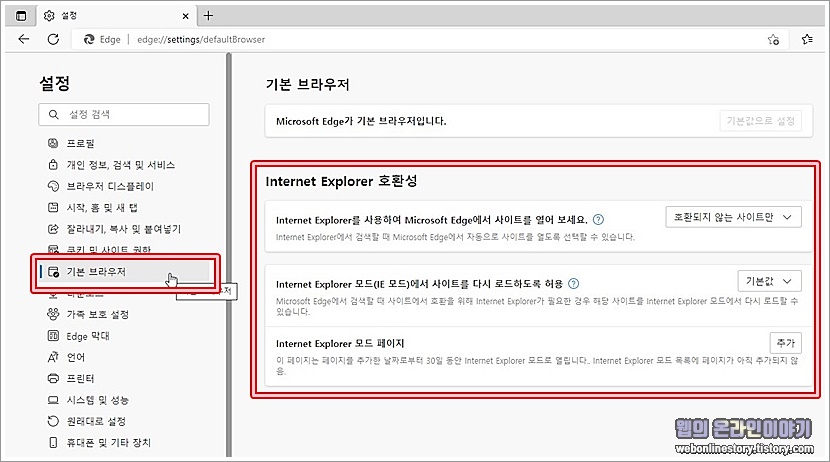This screenshot has height=462, width=830.
Task: Click the reset icon beside 원래대로 설정
Action: tap(53, 421)
